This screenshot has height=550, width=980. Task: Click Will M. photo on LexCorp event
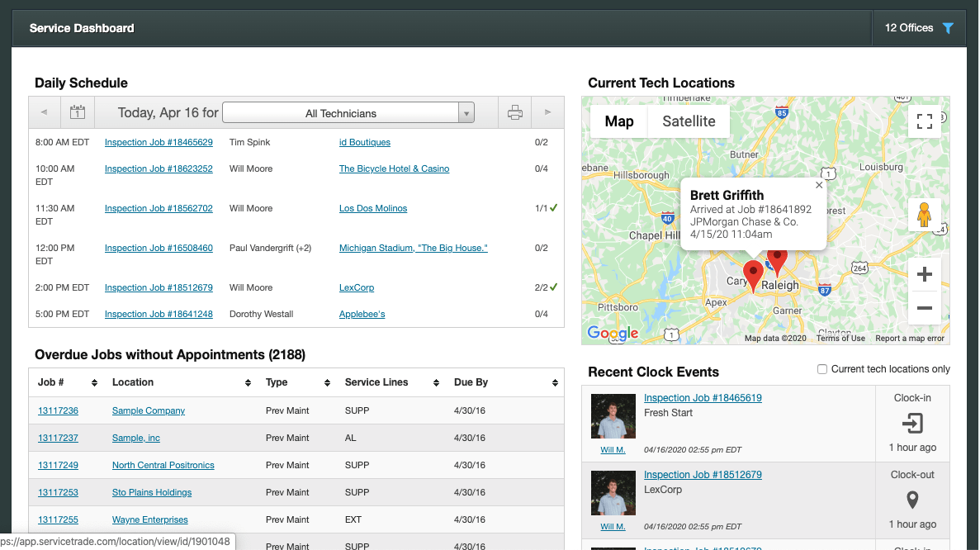(613, 493)
